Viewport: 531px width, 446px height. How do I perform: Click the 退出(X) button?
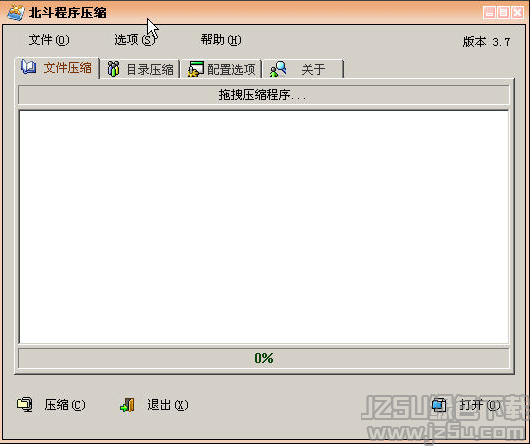pos(154,405)
